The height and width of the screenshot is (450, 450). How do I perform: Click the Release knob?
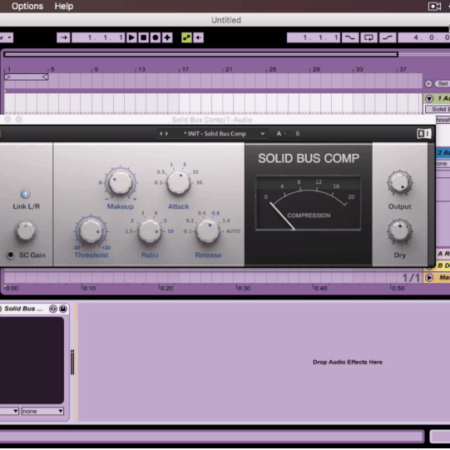click(208, 231)
